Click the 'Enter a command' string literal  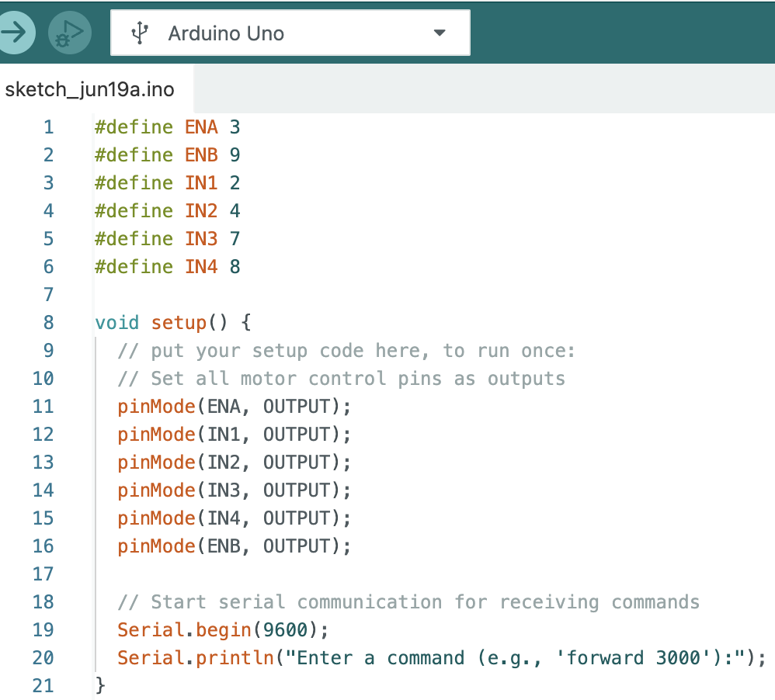[x=513, y=658]
